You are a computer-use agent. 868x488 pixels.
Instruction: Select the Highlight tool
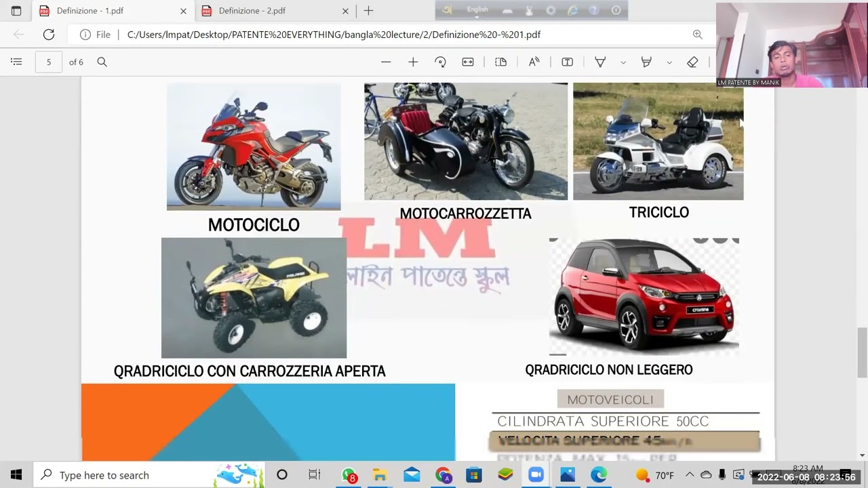(646, 62)
